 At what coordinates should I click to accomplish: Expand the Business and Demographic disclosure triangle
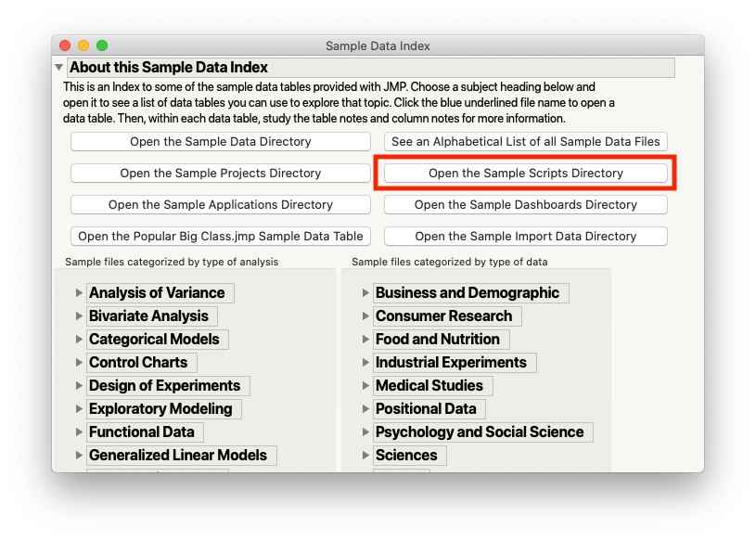coord(365,293)
